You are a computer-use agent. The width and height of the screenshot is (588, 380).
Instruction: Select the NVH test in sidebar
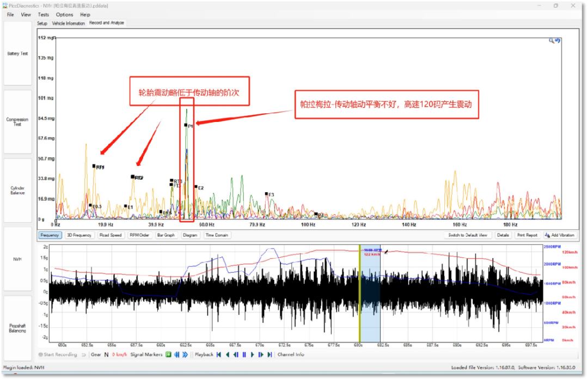point(17,259)
